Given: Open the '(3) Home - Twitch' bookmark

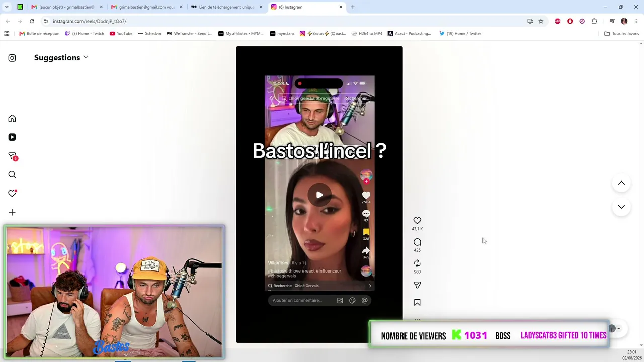Looking at the screenshot, I should [x=85, y=34].
